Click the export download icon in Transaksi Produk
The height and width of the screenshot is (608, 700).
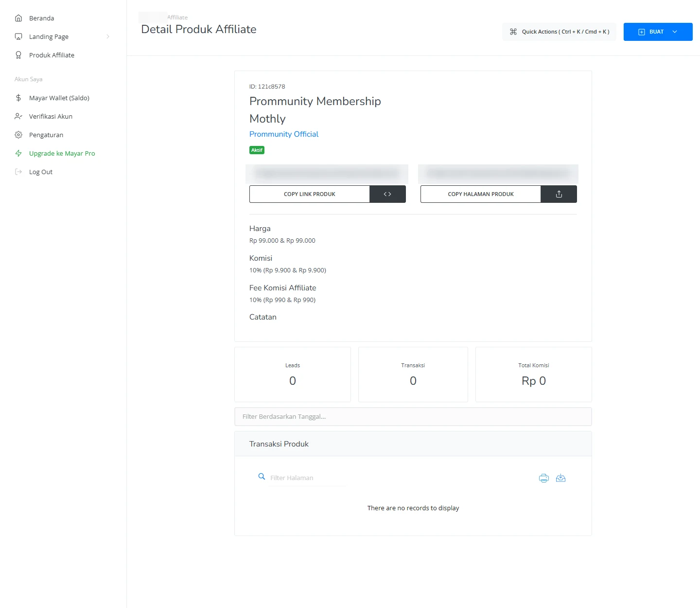(560, 478)
